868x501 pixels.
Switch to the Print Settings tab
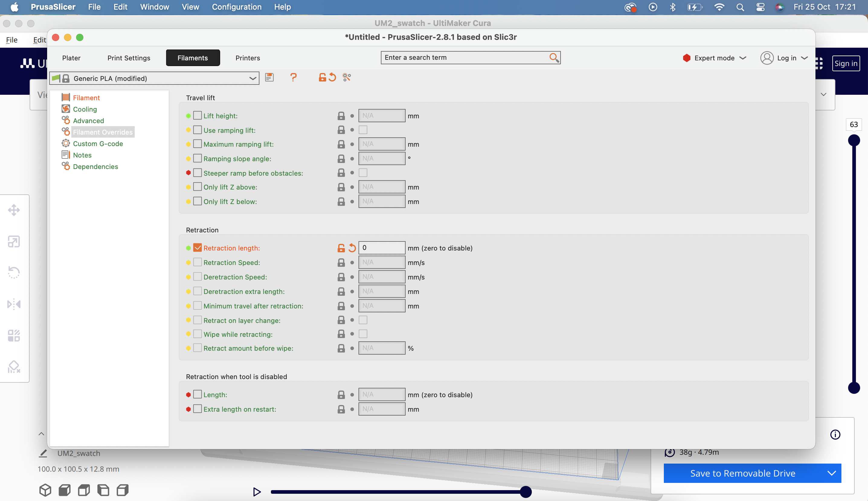coord(129,58)
